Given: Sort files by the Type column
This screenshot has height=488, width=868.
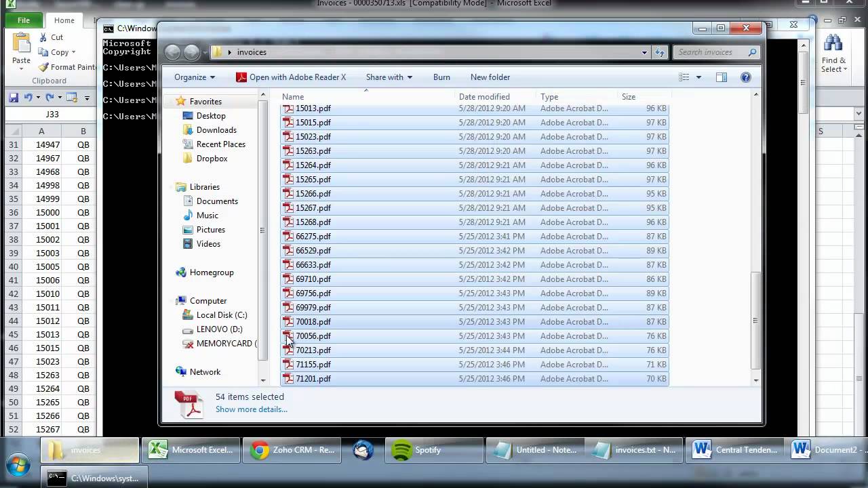Looking at the screenshot, I should 549,97.
